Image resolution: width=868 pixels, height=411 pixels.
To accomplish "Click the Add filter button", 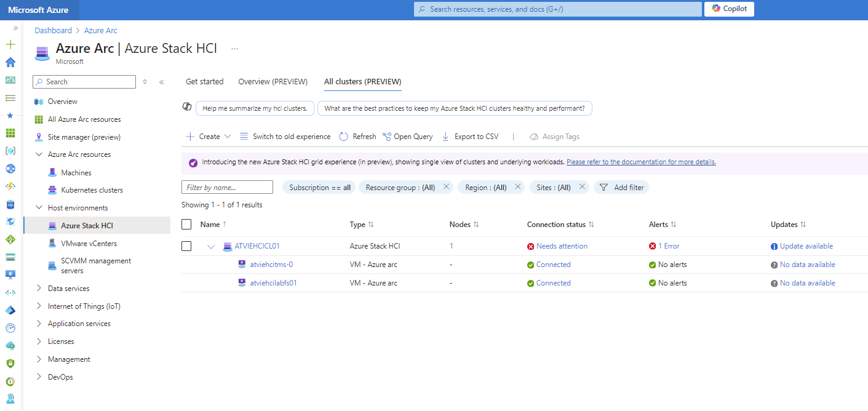I will click(621, 188).
